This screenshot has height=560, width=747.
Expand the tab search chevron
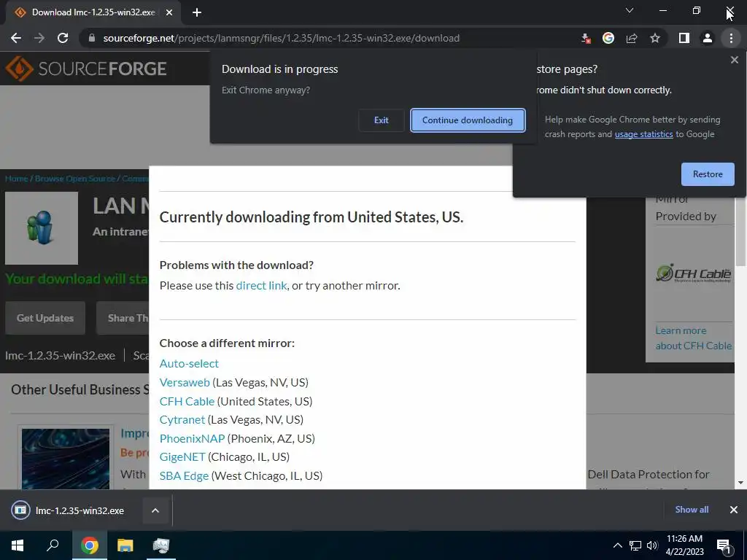[630, 10]
